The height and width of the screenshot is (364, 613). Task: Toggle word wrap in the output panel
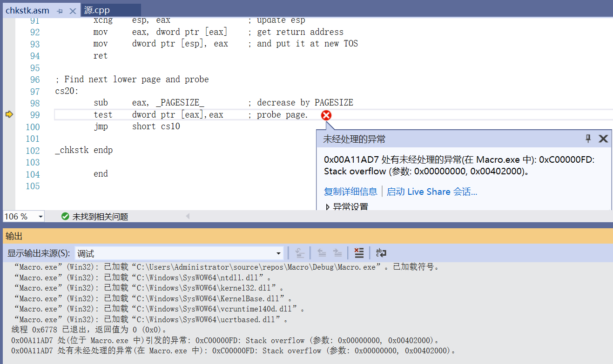381,253
